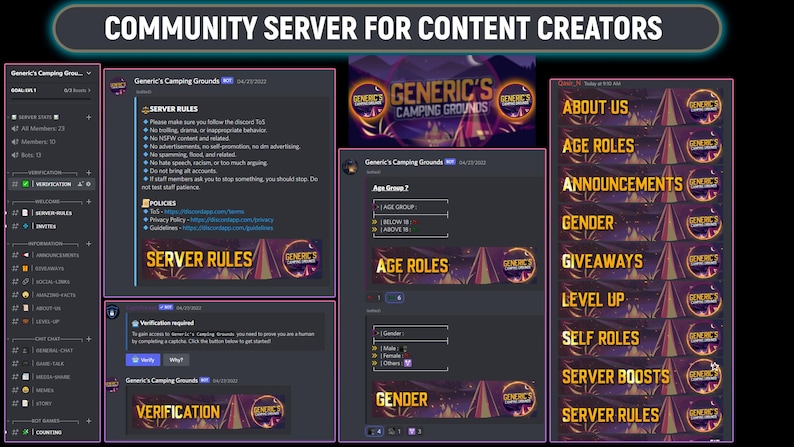Screen dimensions: 794x447
Task: Add channel to CHIT CHAT category
Action: [x=89, y=339]
